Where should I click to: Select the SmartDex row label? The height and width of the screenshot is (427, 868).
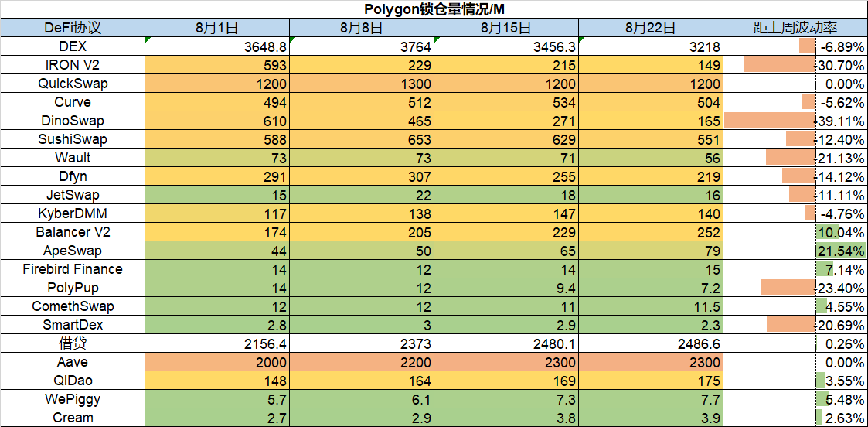point(73,325)
